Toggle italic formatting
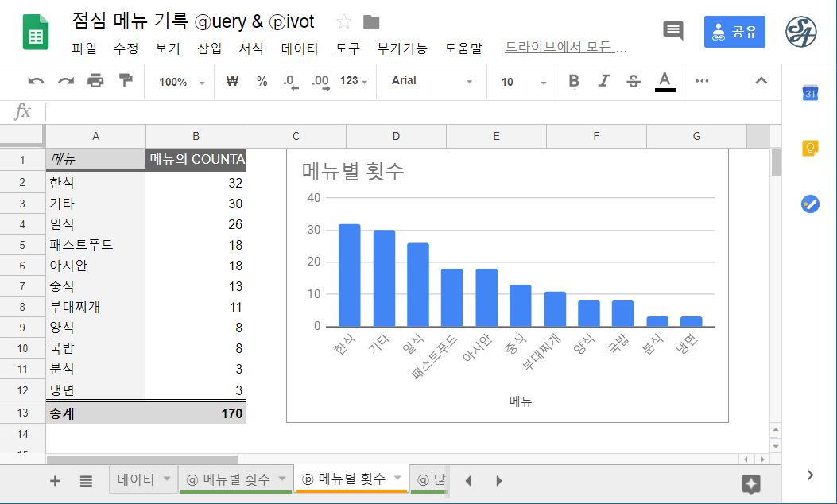This screenshot has width=837, height=504. pos(603,80)
